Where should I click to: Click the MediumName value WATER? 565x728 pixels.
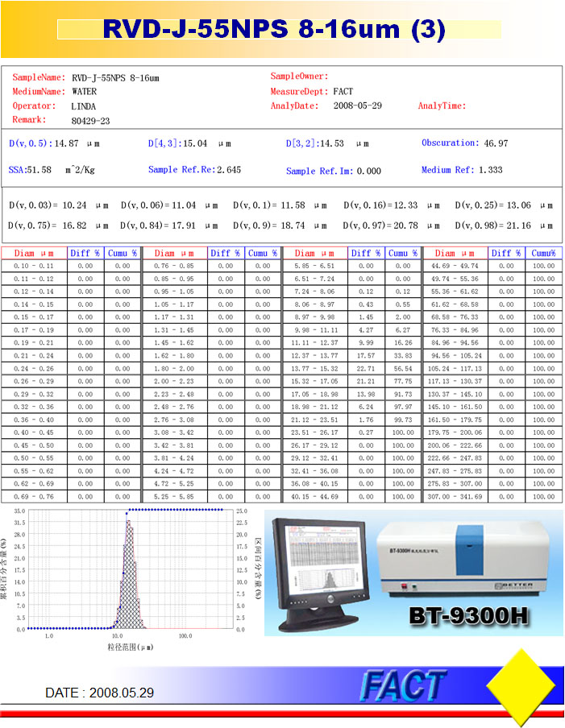click(84, 92)
